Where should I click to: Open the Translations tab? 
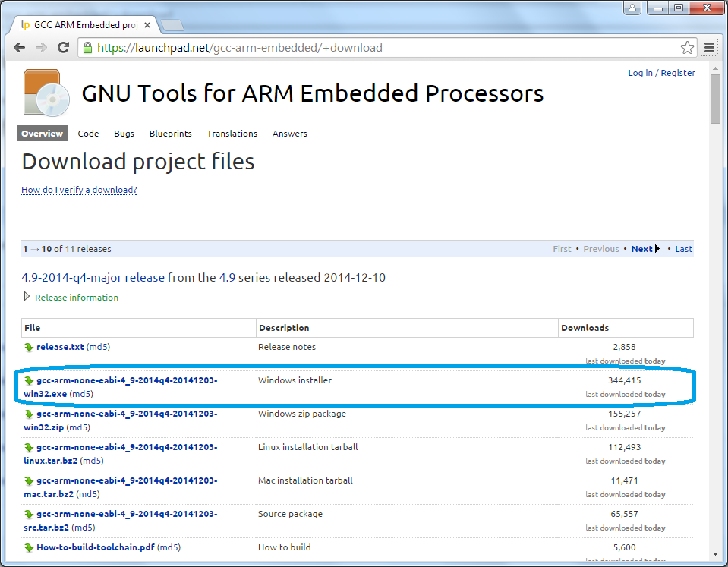pyautogui.click(x=232, y=134)
